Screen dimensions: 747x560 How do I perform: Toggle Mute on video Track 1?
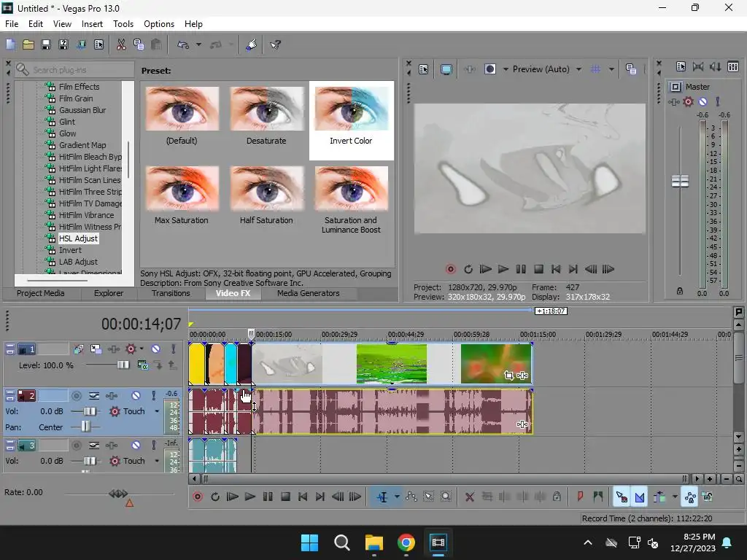(x=156, y=349)
